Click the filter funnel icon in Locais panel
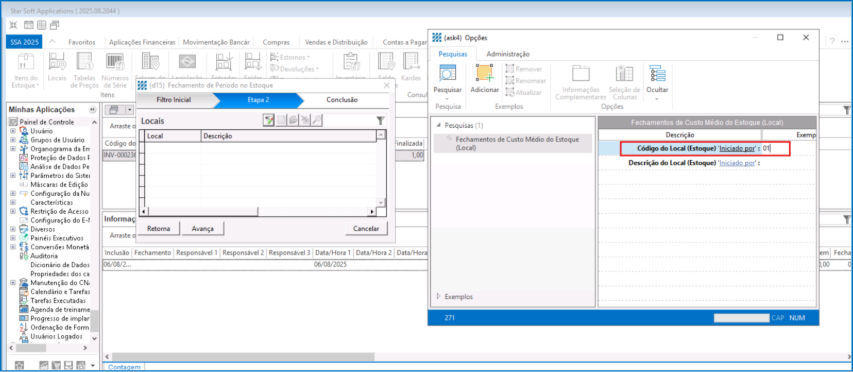 pyautogui.click(x=380, y=121)
